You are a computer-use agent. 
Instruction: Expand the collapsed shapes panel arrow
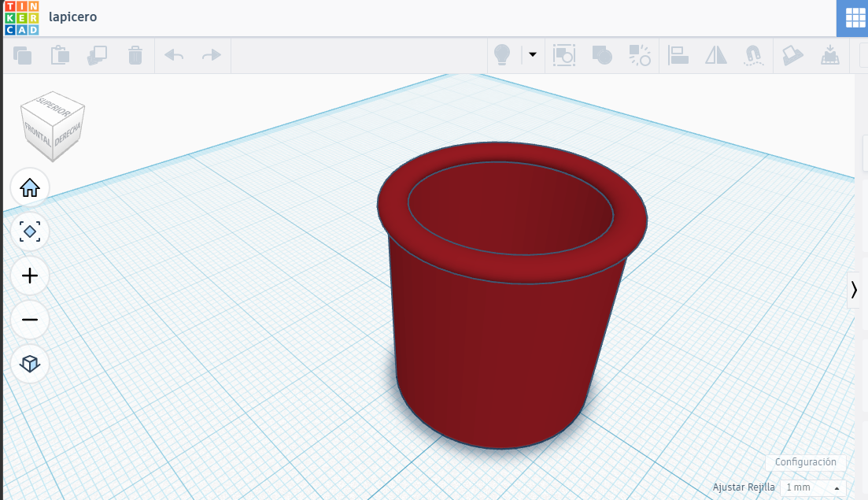click(854, 290)
